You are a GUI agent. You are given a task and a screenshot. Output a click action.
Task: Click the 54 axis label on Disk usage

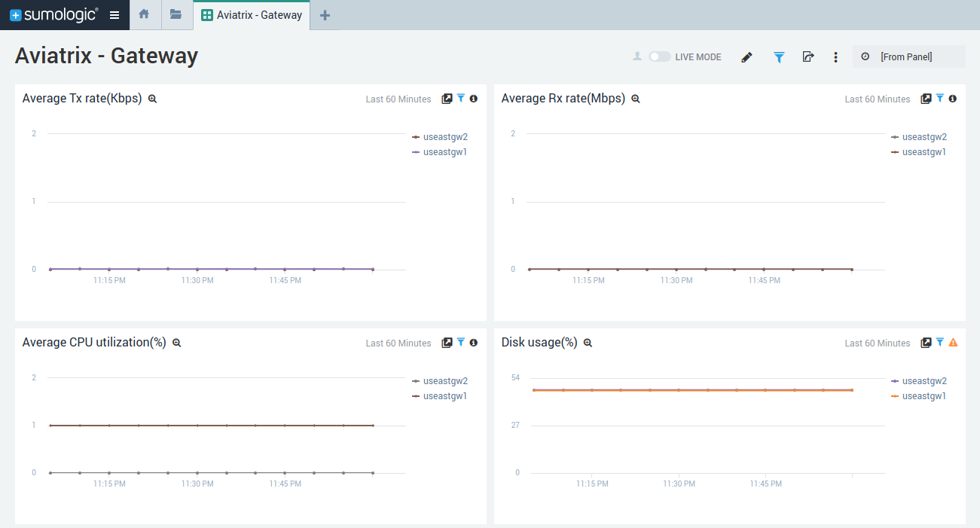click(x=516, y=377)
